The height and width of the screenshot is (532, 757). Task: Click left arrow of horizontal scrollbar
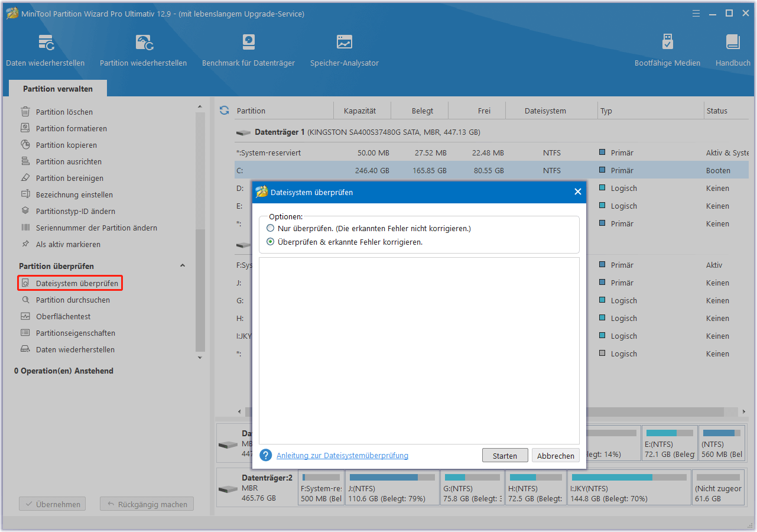[239, 411]
